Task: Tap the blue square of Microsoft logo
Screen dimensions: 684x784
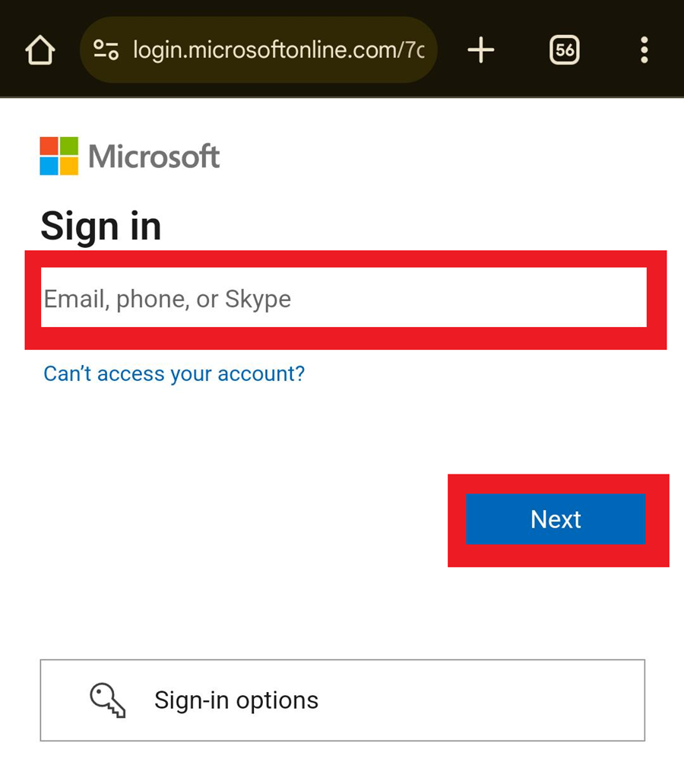Action: 49,166
